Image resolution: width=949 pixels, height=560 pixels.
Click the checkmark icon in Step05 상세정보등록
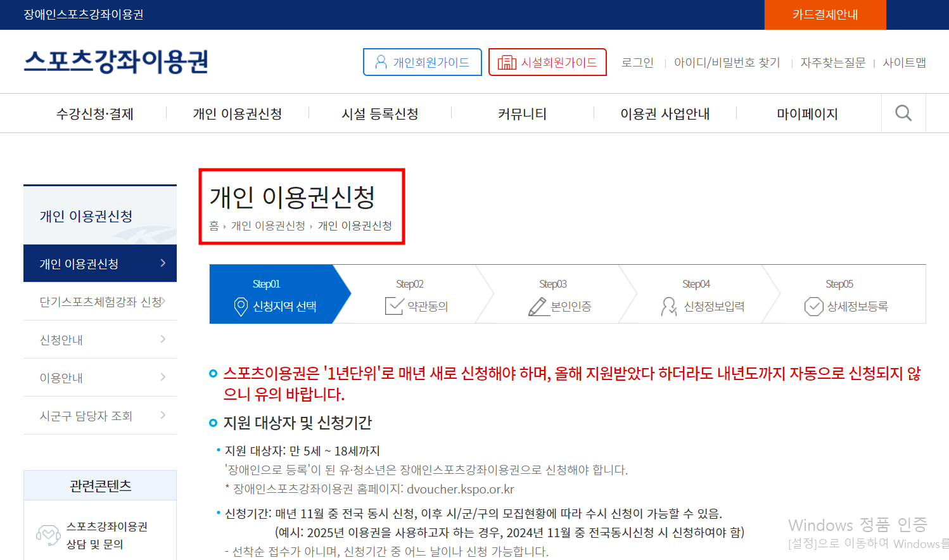click(814, 307)
